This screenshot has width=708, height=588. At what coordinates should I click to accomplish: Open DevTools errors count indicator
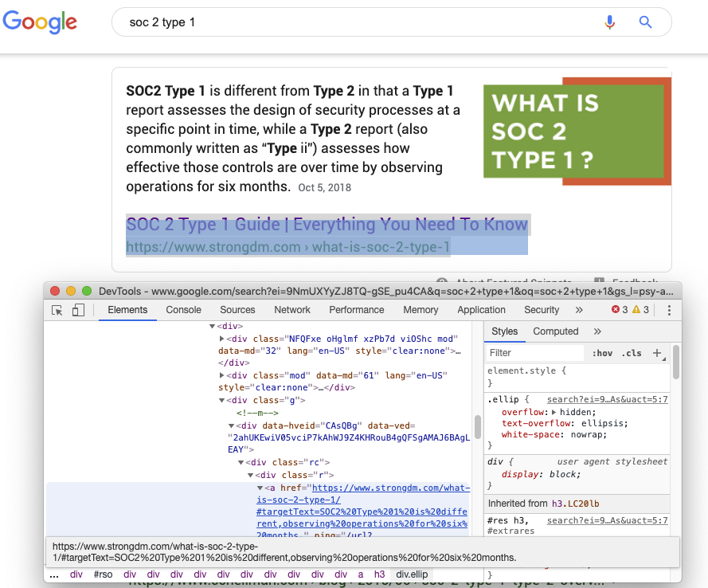[x=620, y=309]
